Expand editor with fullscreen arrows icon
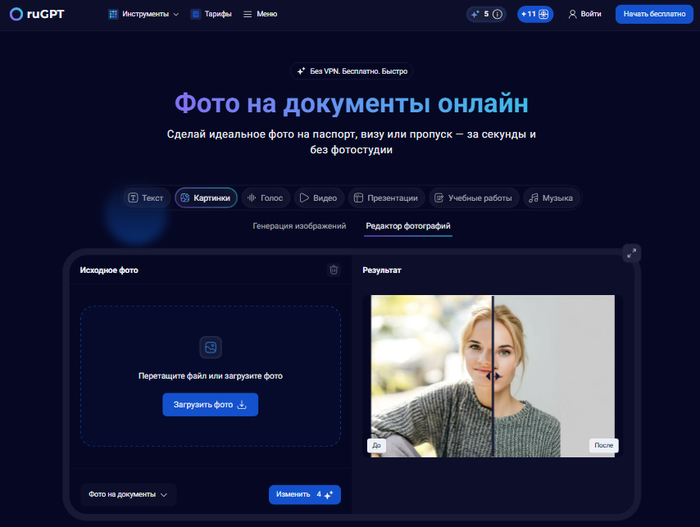The width and height of the screenshot is (700, 527). pyautogui.click(x=631, y=253)
